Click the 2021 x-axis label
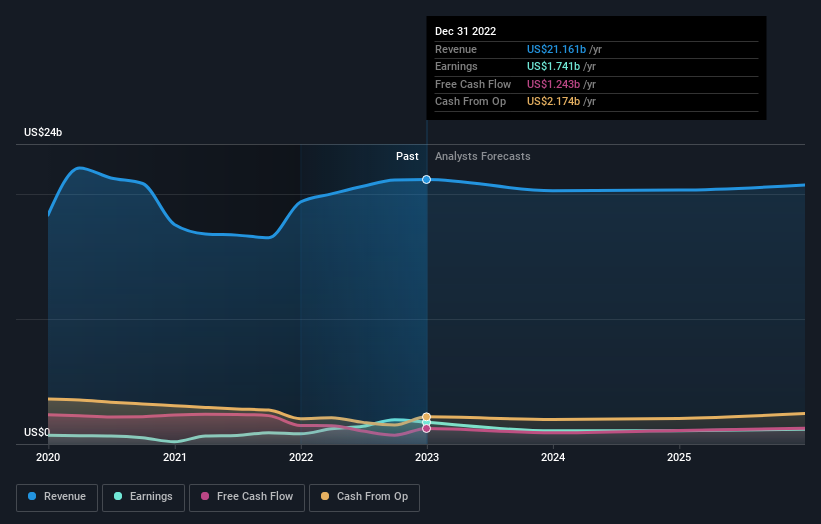Screen dimensions: 821x524 (174, 457)
